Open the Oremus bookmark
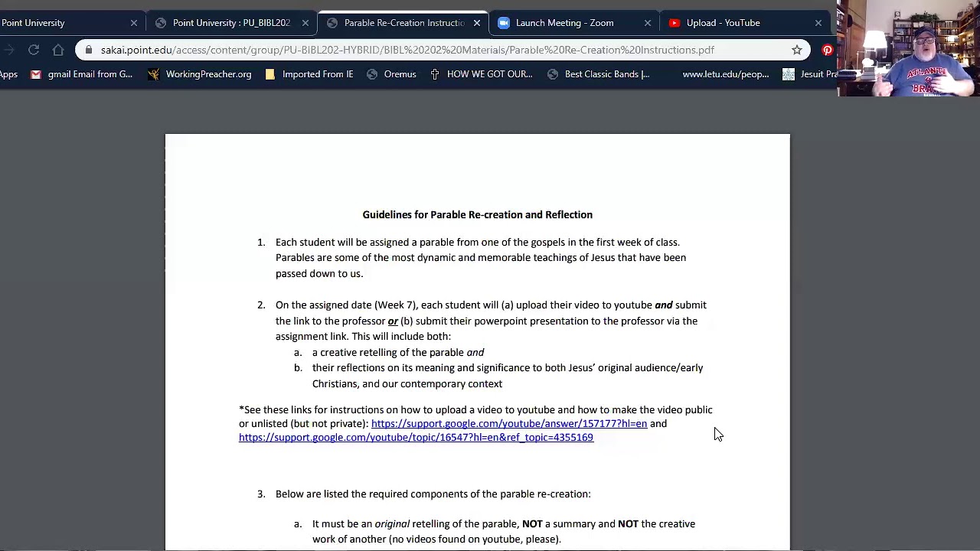The width and height of the screenshot is (980, 551). (391, 74)
